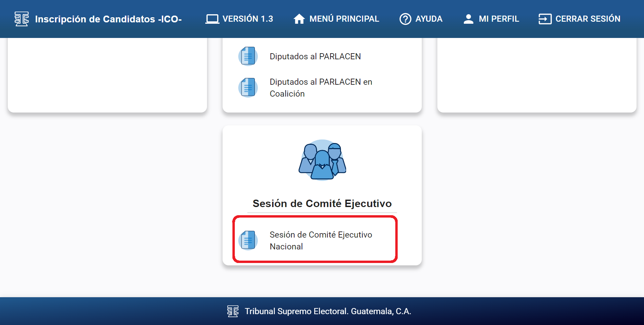Click the Cerrar Sesión exit arrow icon
The image size is (644, 325).
click(x=545, y=19)
